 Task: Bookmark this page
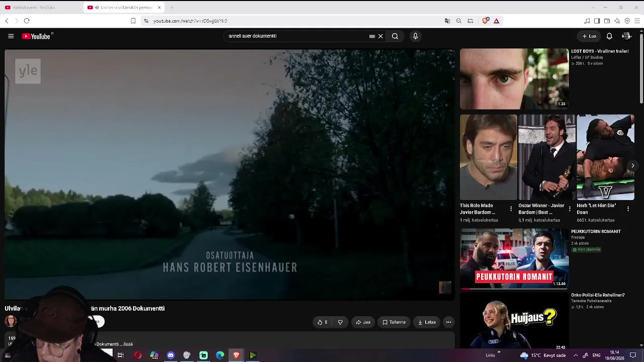133,21
